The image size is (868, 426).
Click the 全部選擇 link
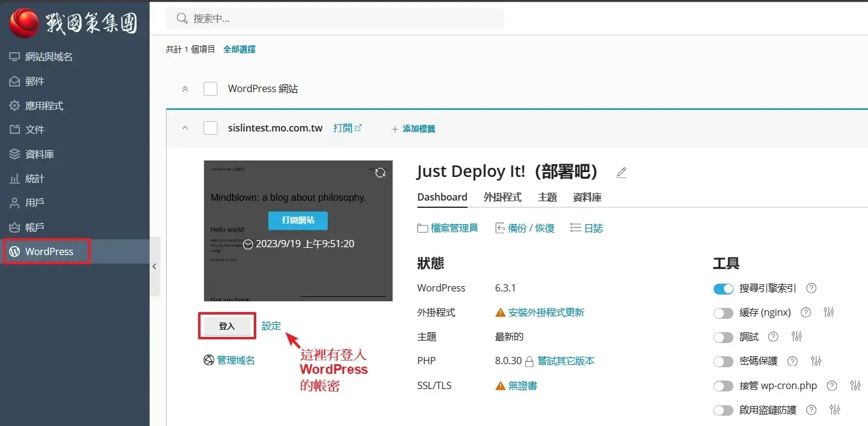[239, 50]
